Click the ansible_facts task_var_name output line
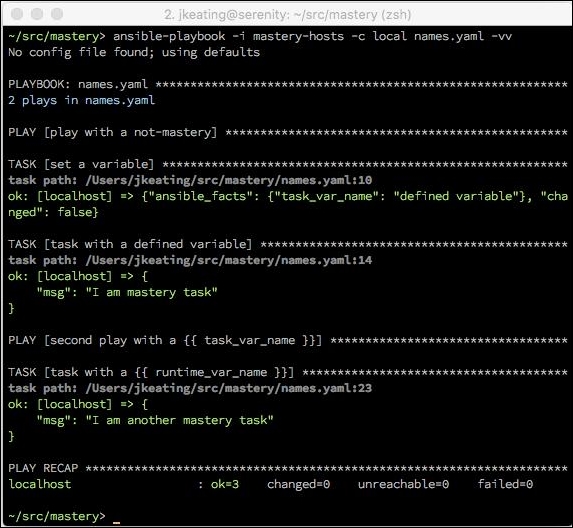 click(288, 196)
